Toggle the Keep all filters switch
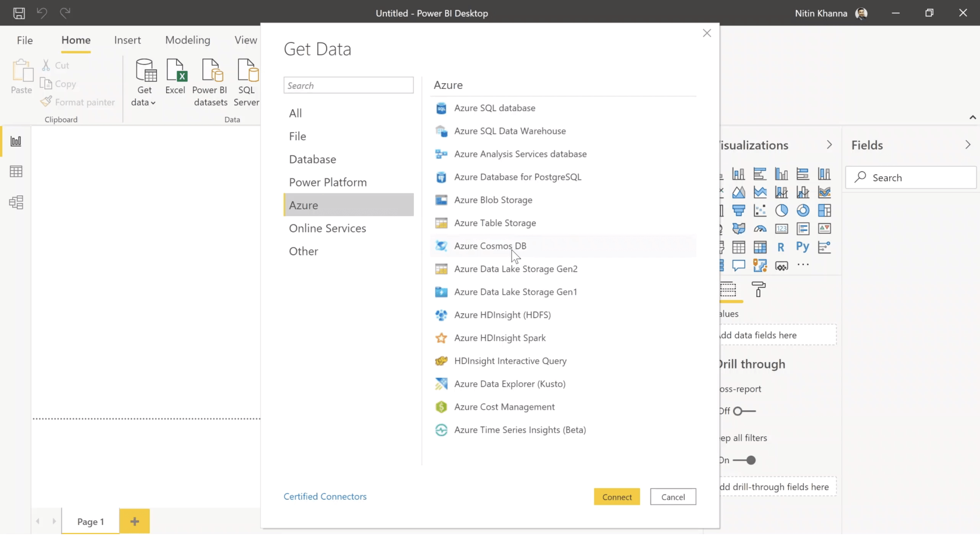 [744, 460]
